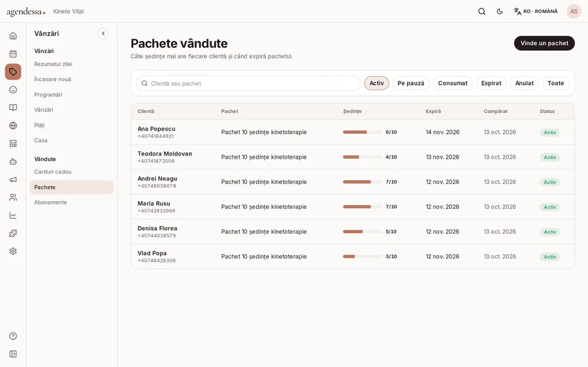
Task: Open the Catalog book icon
Action: (13, 108)
